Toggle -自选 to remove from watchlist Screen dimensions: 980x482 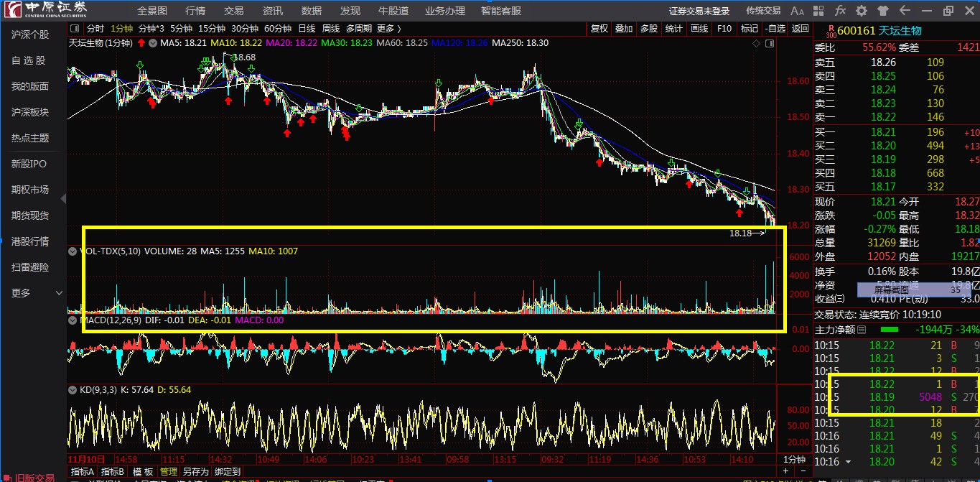tap(775, 29)
